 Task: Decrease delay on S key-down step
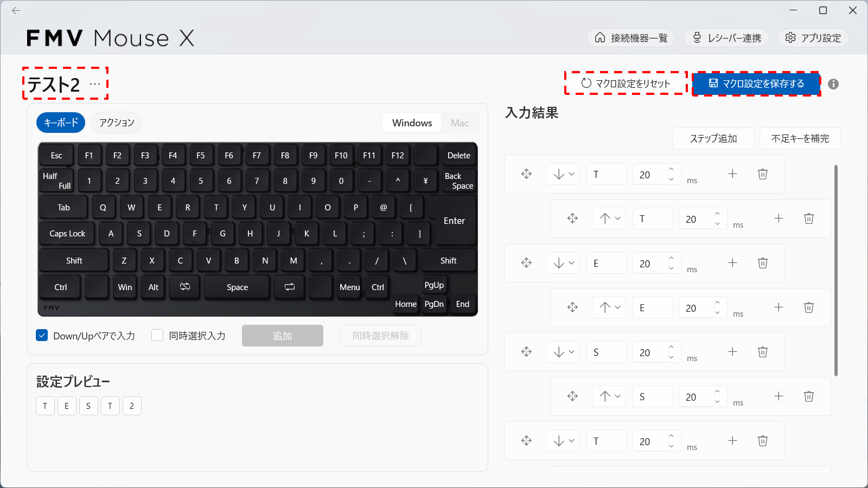(671, 357)
